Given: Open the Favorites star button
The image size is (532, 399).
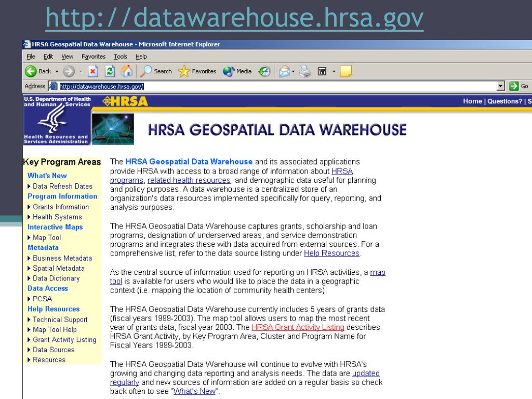Looking at the screenshot, I should (197, 71).
